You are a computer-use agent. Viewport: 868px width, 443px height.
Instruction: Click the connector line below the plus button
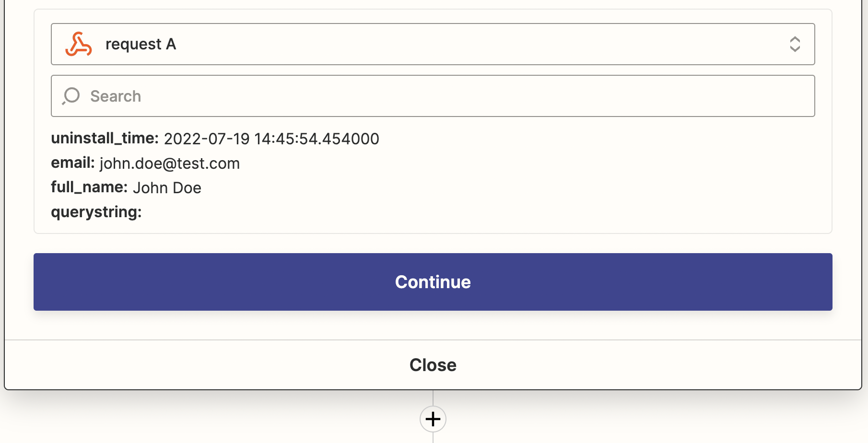(433, 437)
